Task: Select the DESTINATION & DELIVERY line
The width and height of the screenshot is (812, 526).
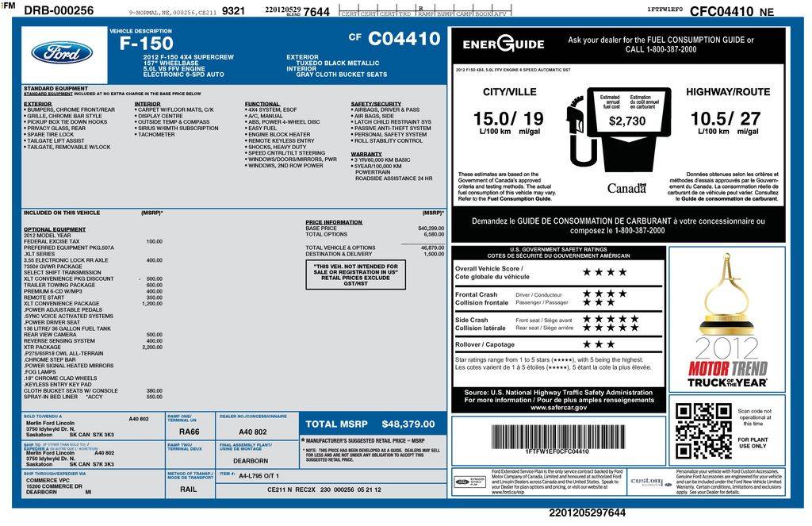Action: pyautogui.click(x=375, y=254)
